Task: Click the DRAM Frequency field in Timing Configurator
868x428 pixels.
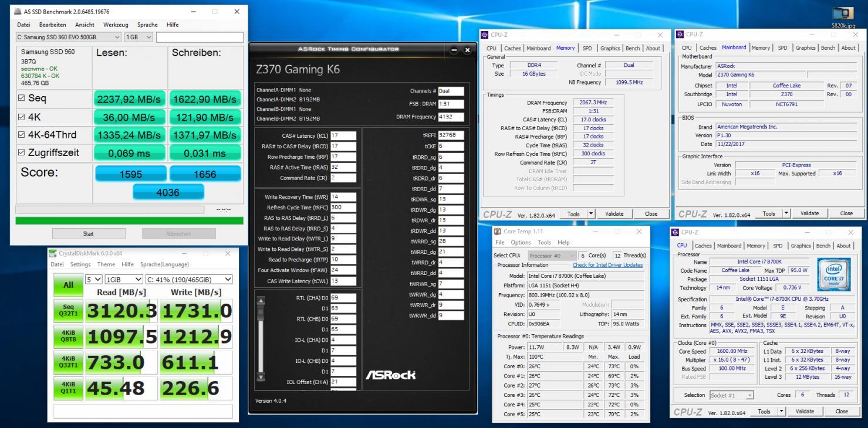Action: [451, 117]
